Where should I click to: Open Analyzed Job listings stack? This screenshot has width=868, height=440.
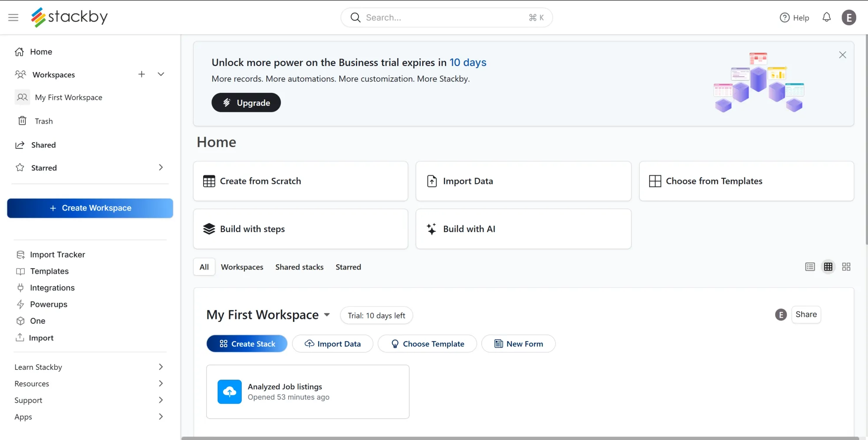pos(308,392)
